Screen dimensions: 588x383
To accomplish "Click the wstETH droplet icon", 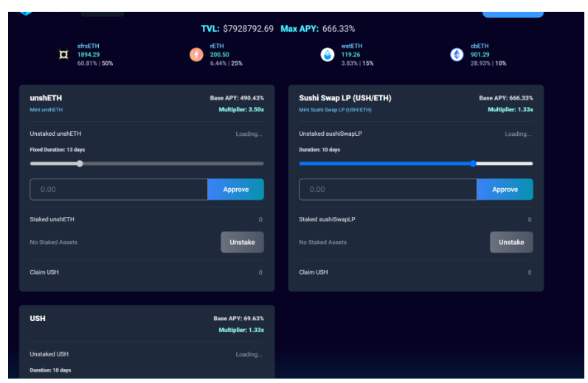I will (328, 55).
